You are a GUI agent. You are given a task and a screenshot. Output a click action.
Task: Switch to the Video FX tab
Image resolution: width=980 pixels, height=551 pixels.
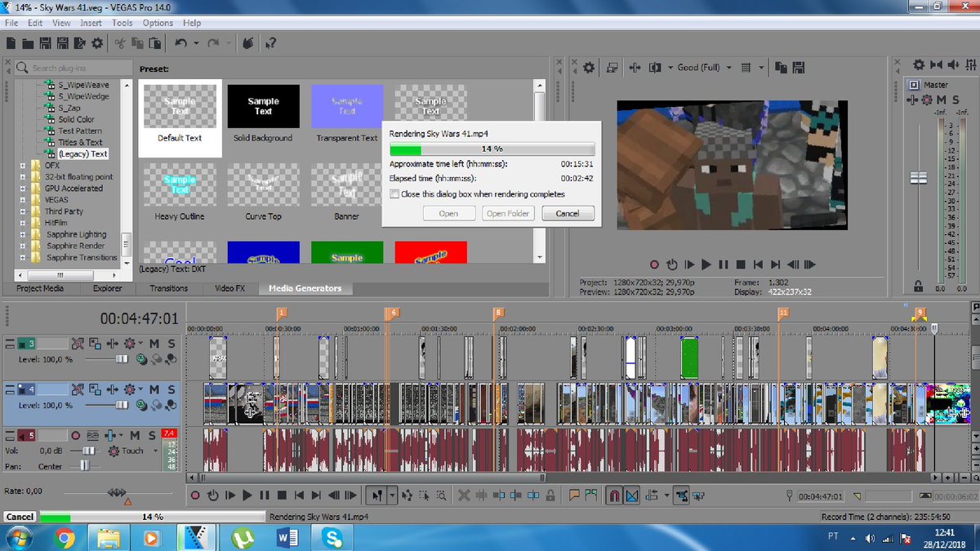[x=229, y=288]
